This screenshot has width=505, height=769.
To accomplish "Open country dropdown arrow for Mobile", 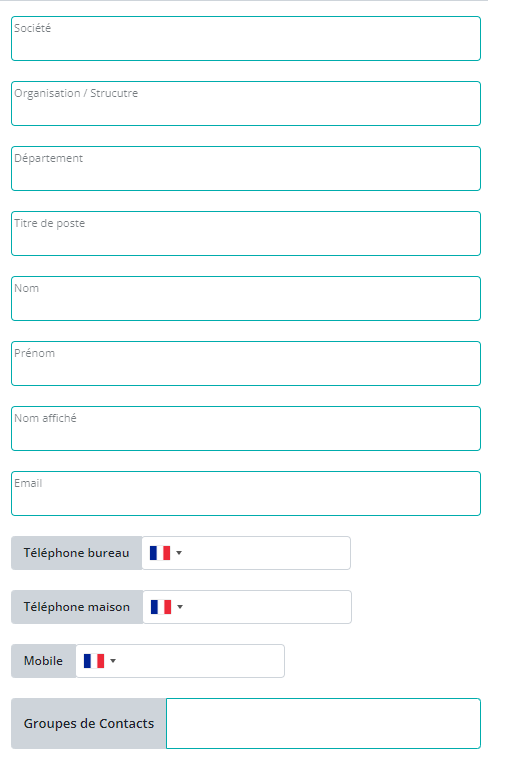I will (113, 661).
